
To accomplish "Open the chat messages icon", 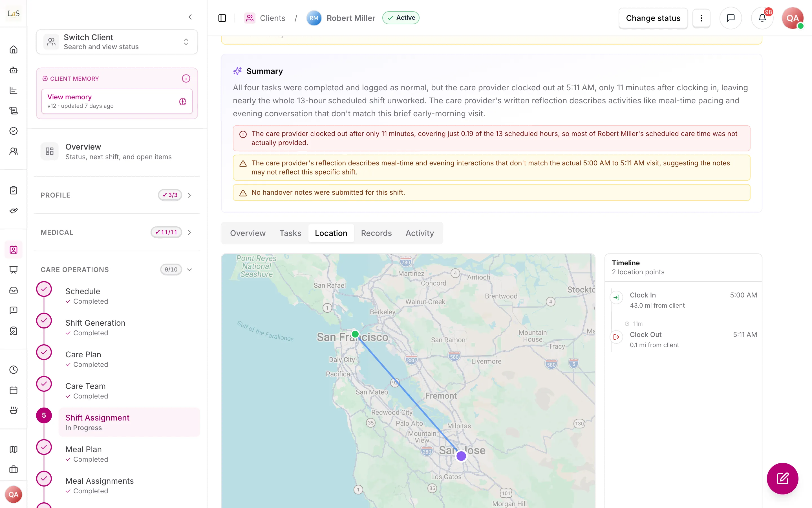I will pyautogui.click(x=731, y=18).
